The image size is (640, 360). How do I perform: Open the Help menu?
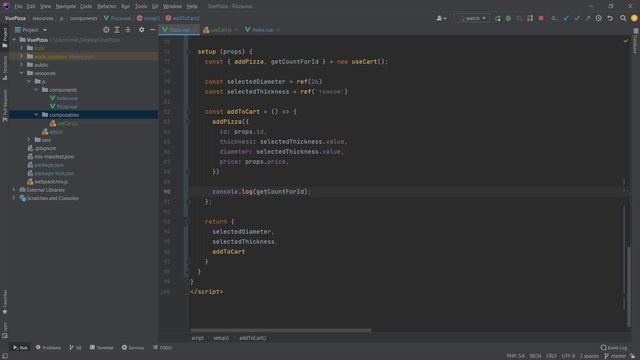point(192,7)
